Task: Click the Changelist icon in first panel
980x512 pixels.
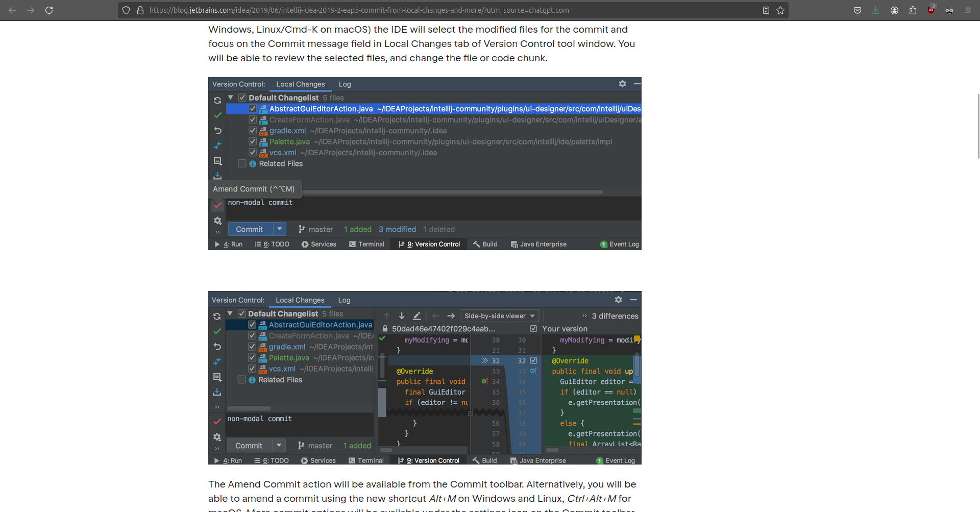Action: 217,161
